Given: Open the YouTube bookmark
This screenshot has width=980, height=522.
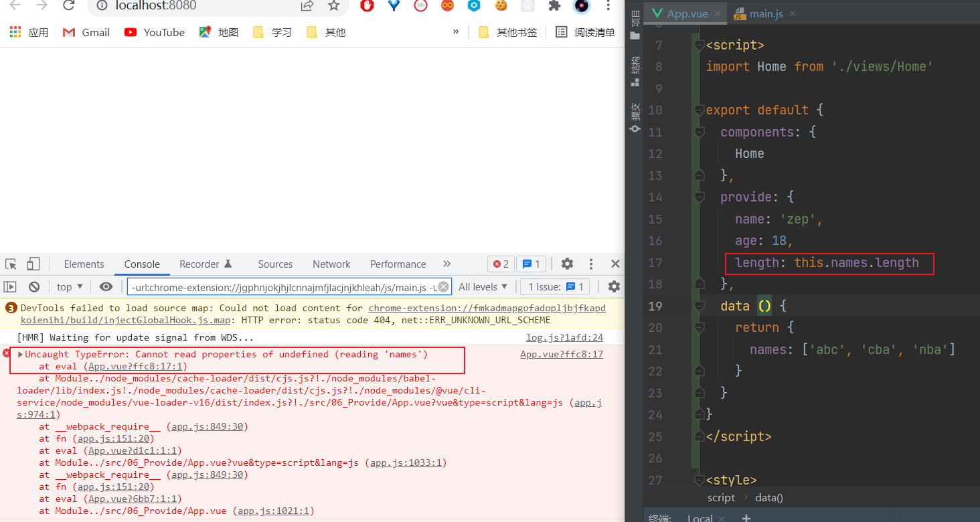Looking at the screenshot, I should [155, 32].
